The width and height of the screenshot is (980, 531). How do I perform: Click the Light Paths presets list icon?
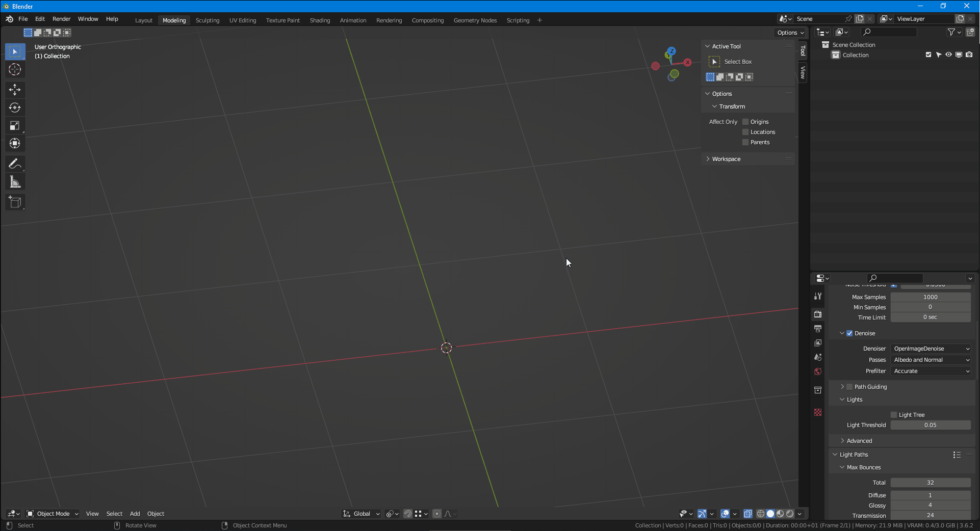tap(957, 455)
